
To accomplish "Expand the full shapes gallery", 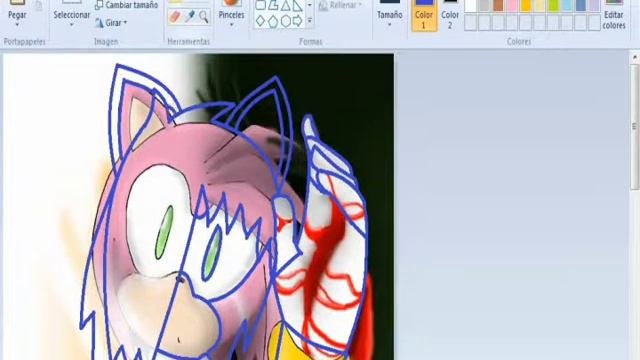I will coord(309,20).
